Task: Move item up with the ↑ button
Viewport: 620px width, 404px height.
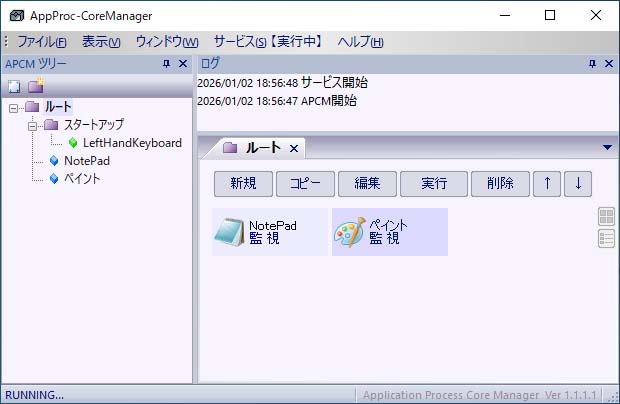Action: pos(546,184)
